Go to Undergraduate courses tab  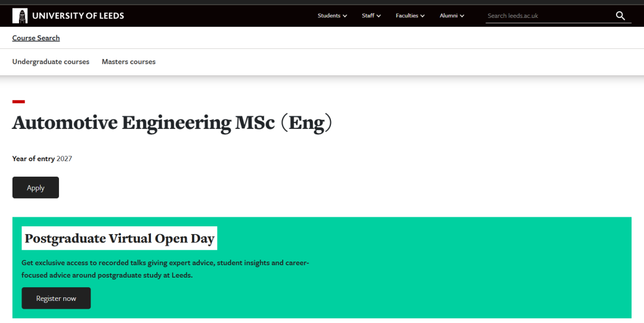click(51, 61)
